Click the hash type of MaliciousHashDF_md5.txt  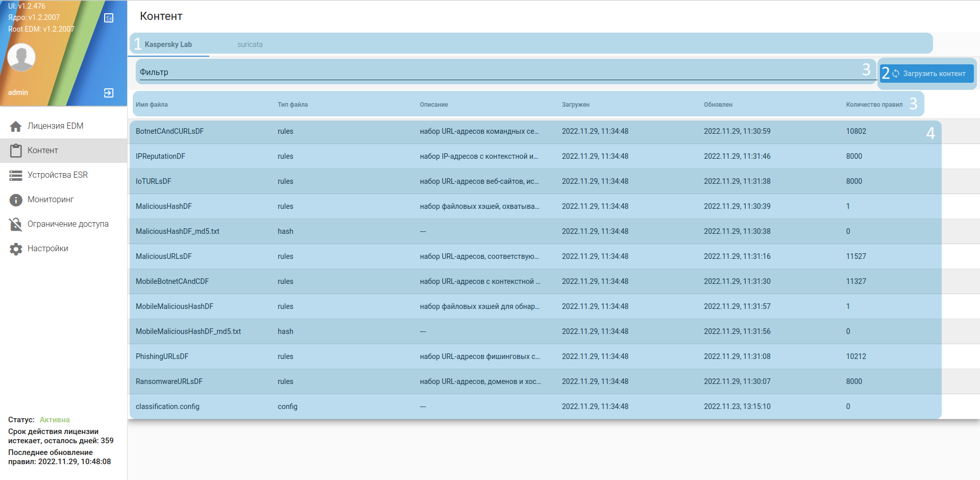coord(285,231)
